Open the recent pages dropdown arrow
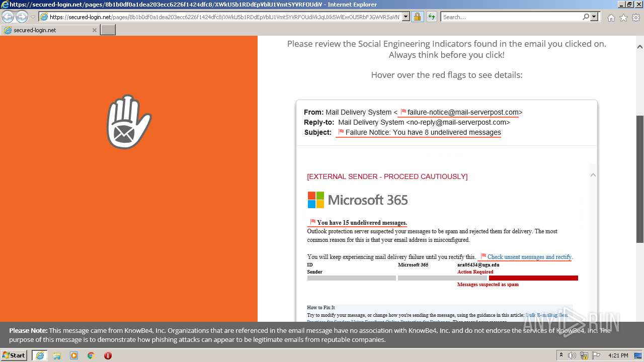644x362 pixels. pos(33,17)
